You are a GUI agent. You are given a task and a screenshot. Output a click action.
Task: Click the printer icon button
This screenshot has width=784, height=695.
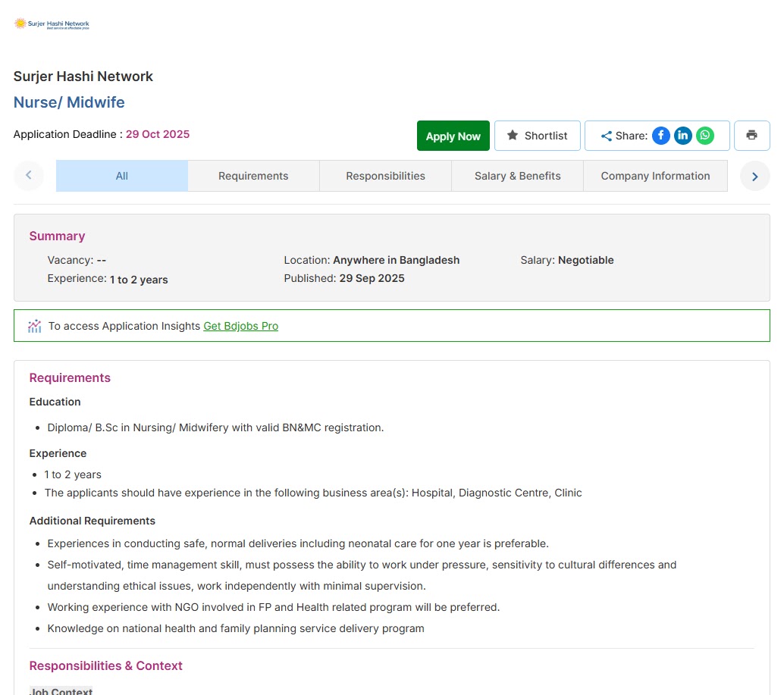tap(751, 136)
